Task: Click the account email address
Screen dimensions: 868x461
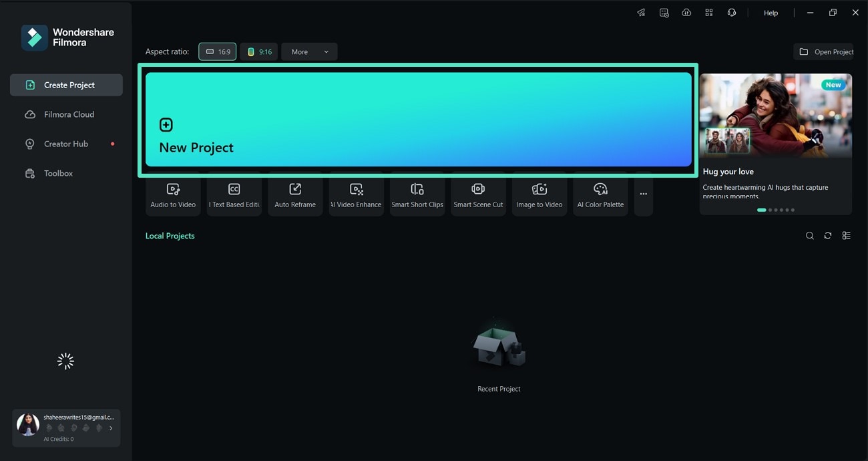Action: click(x=79, y=417)
